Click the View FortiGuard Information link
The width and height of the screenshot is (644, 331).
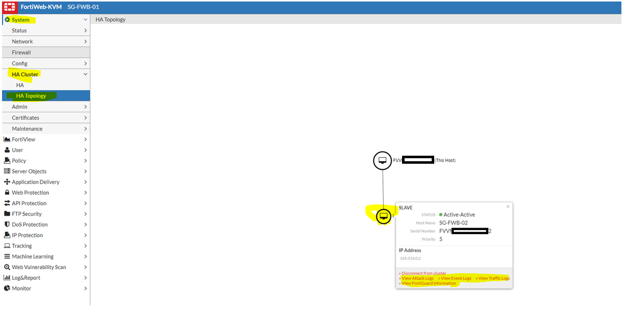pos(428,283)
